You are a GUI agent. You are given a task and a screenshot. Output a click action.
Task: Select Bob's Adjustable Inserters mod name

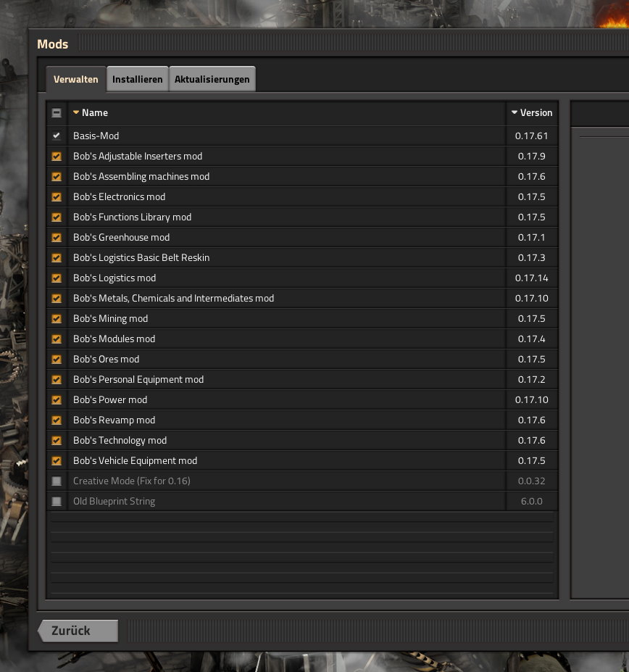point(138,156)
